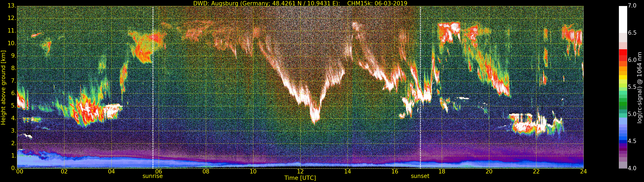The height and width of the screenshot is (182, 644).
Task: Click the "5.5" value on the colorbar scale
Action: coord(632,87)
